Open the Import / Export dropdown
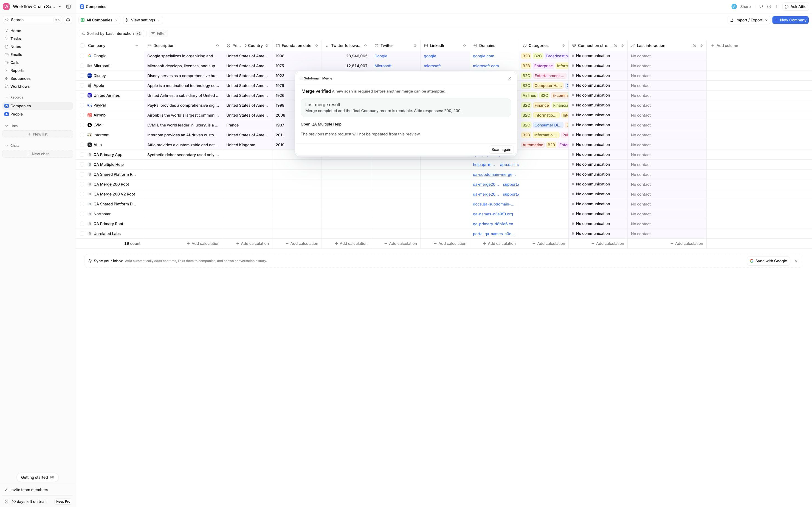The height and width of the screenshot is (507, 812). [x=749, y=20]
